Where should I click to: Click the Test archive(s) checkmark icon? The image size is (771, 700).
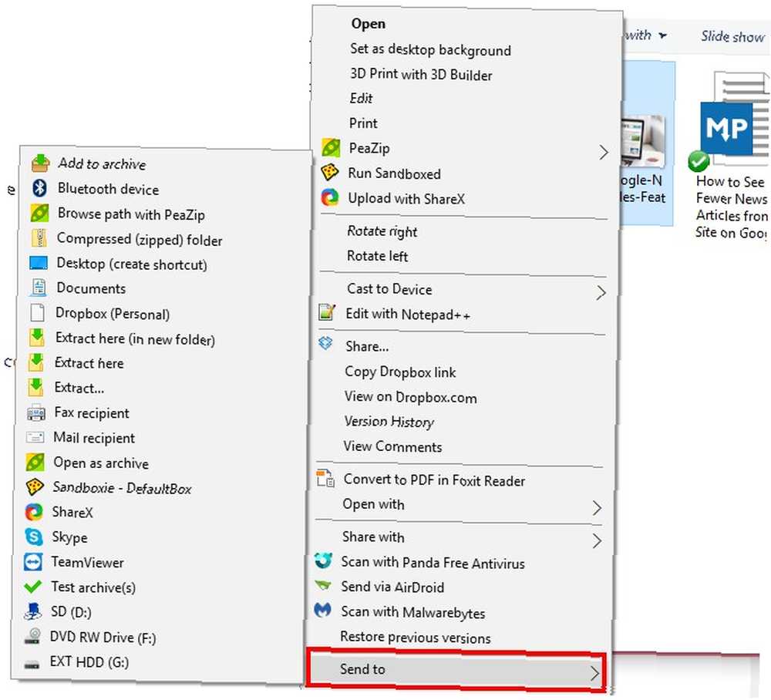pyautogui.click(x=32, y=587)
